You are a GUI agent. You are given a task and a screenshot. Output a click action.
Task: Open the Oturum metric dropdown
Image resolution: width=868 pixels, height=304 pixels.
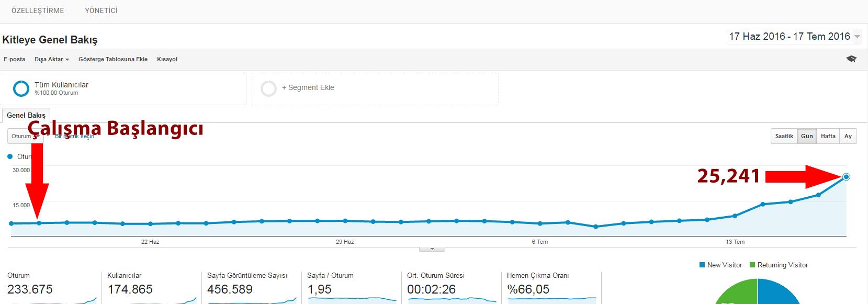click(25, 136)
